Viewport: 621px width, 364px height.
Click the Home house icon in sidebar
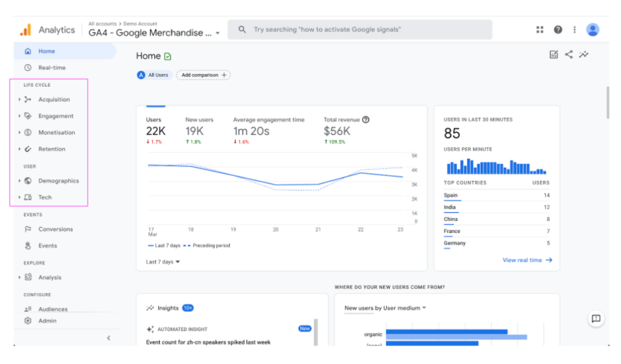(x=28, y=51)
